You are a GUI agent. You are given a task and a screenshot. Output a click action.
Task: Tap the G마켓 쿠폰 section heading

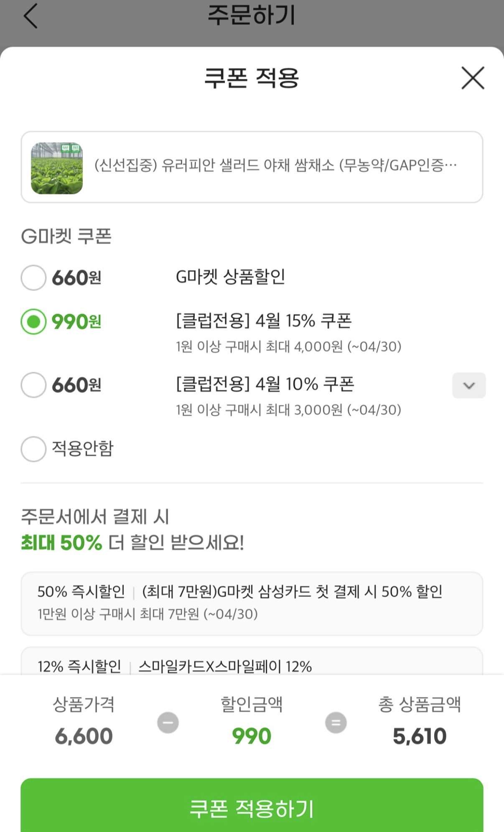point(66,237)
